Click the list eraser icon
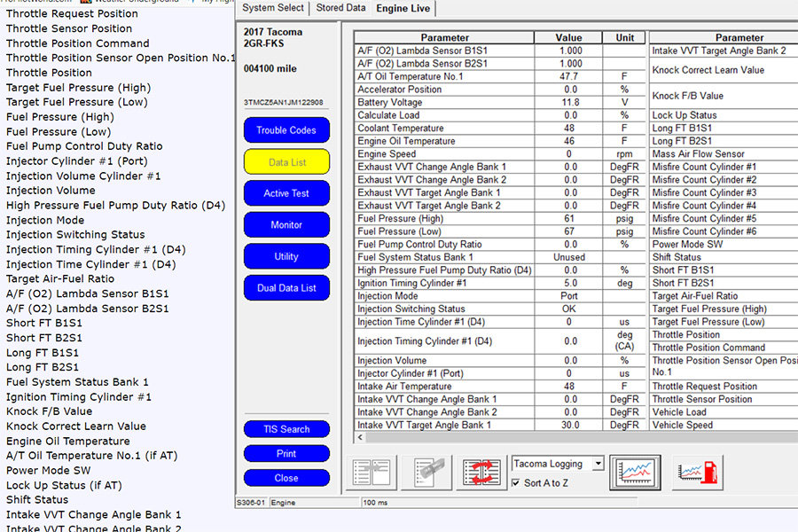This screenshot has height=532, width=798. [427, 473]
